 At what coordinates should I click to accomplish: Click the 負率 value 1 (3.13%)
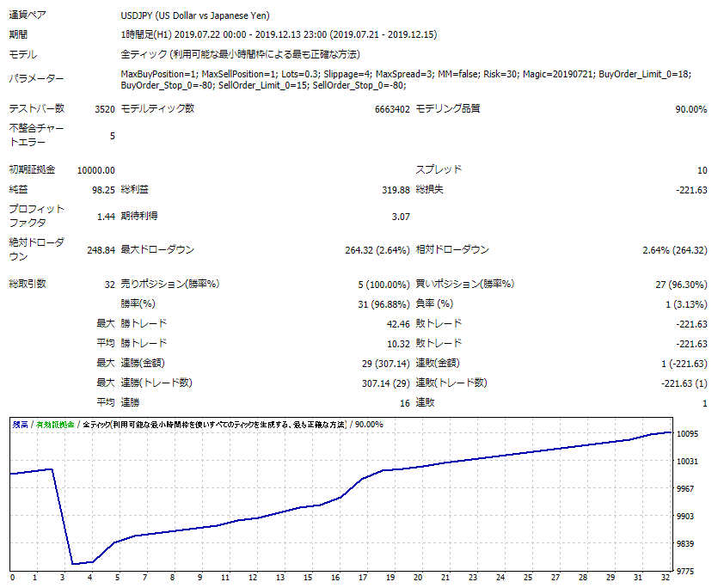coord(686,304)
